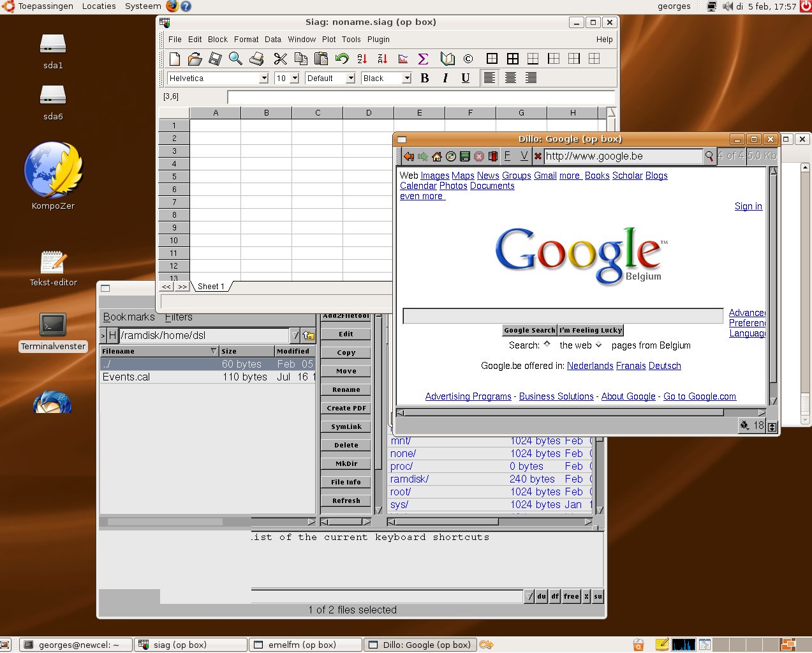
Task: Launch Firefox from the top panel
Action: 172,6
